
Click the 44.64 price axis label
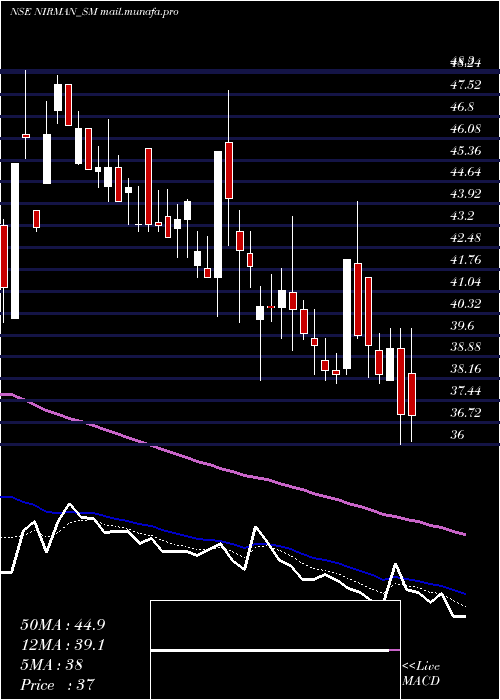tap(466, 172)
